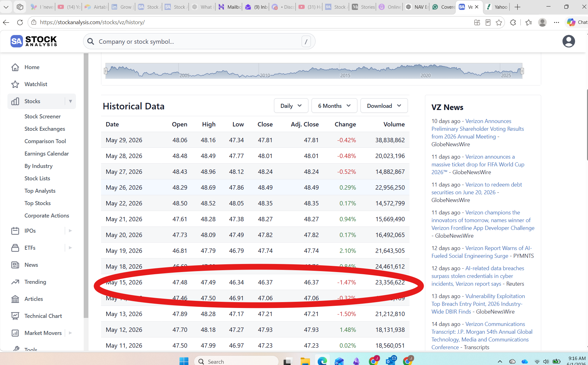Enter immersive reader view icon
This screenshot has width=588, height=365.
coord(488,22)
